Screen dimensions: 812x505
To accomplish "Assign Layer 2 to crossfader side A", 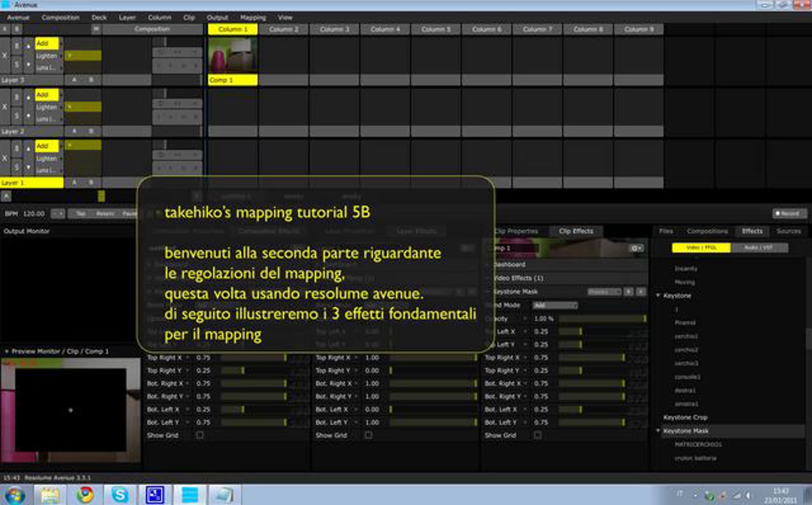I will pyautogui.click(x=74, y=131).
